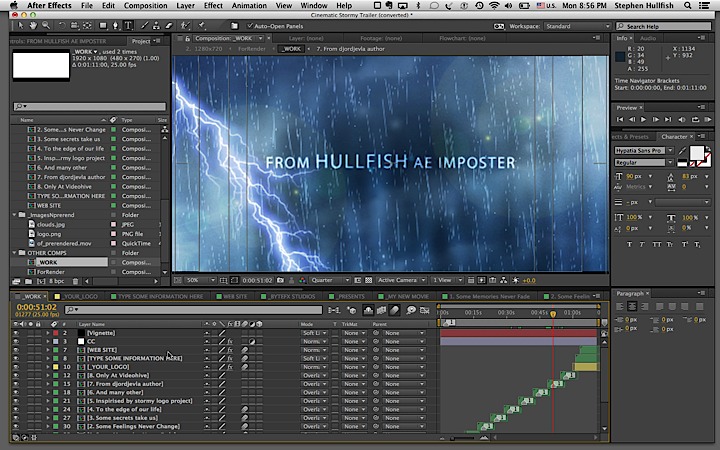Open the Composition menu
This screenshot has height=450, width=720.
tap(145, 6)
